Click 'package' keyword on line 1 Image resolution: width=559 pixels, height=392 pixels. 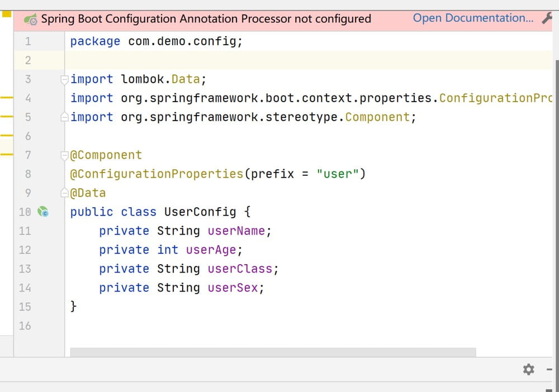click(95, 41)
